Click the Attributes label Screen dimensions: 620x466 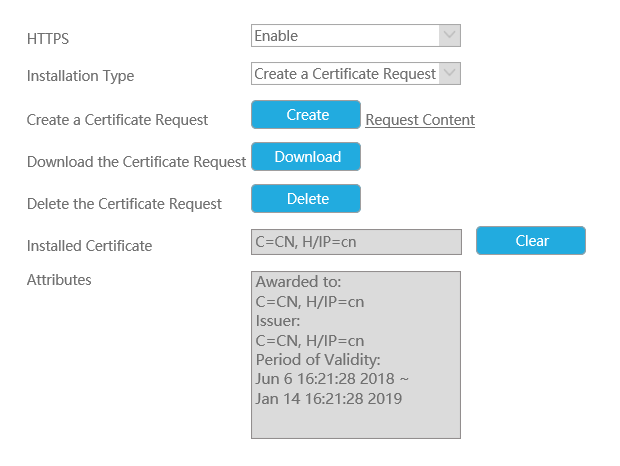point(59,280)
